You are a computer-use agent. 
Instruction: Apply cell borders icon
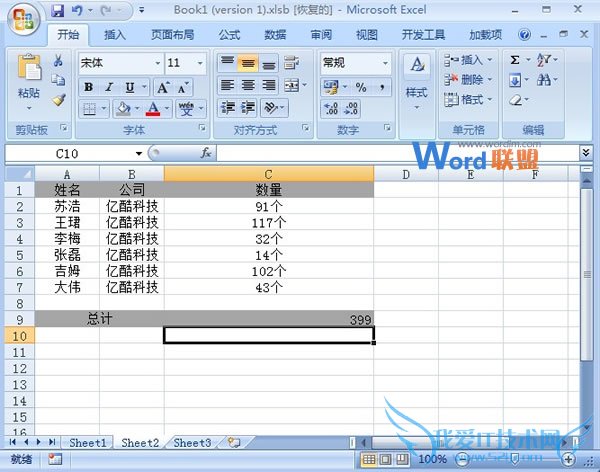click(x=90, y=109)
